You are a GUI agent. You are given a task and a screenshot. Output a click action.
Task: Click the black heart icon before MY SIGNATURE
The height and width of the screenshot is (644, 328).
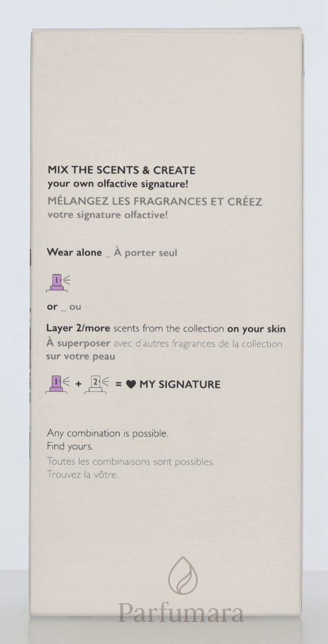(131, 385)
